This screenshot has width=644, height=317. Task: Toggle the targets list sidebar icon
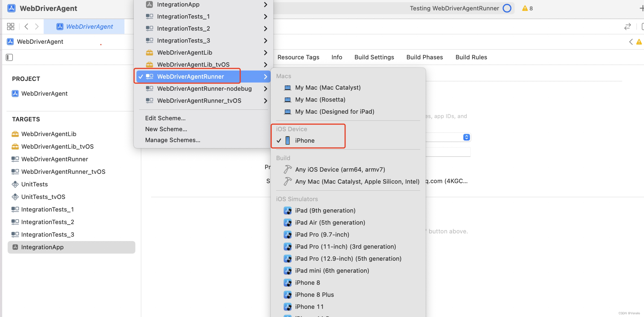click(x=9, y=57)
